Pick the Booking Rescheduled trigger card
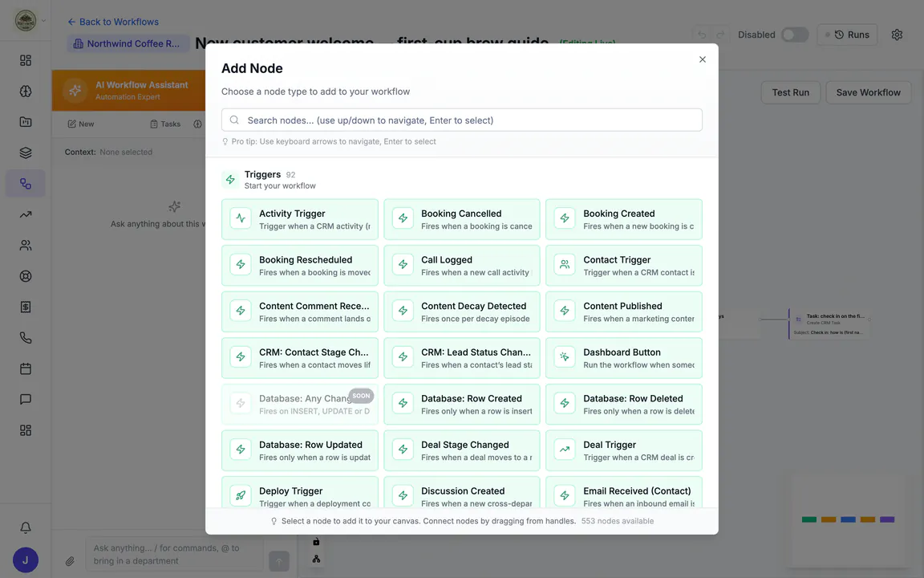 click(300, 266)
